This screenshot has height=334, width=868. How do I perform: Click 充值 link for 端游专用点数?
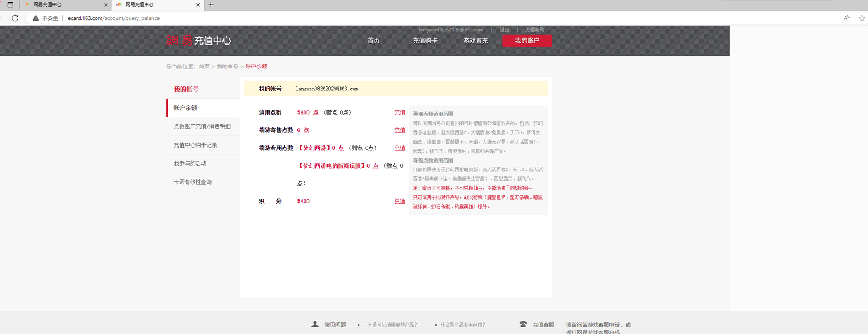click(x=400, y=148)
